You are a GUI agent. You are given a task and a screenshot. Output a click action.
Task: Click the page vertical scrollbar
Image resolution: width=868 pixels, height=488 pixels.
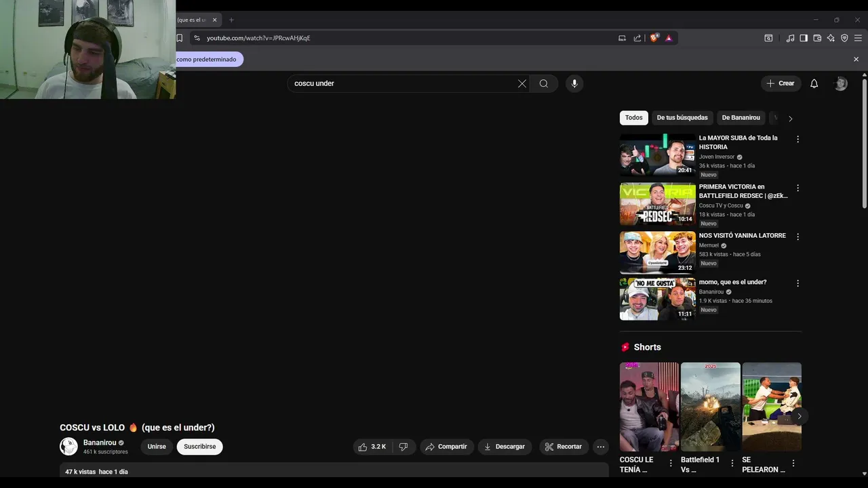(864, 142)
